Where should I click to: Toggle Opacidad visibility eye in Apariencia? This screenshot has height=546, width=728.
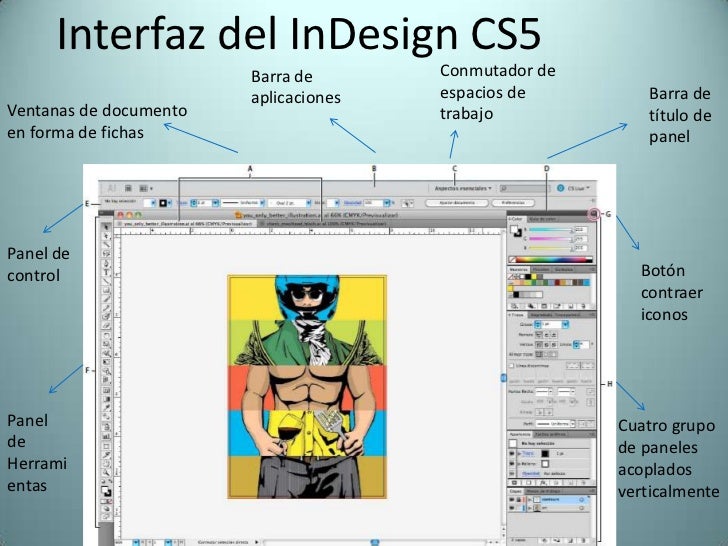(x=512, y=474)
